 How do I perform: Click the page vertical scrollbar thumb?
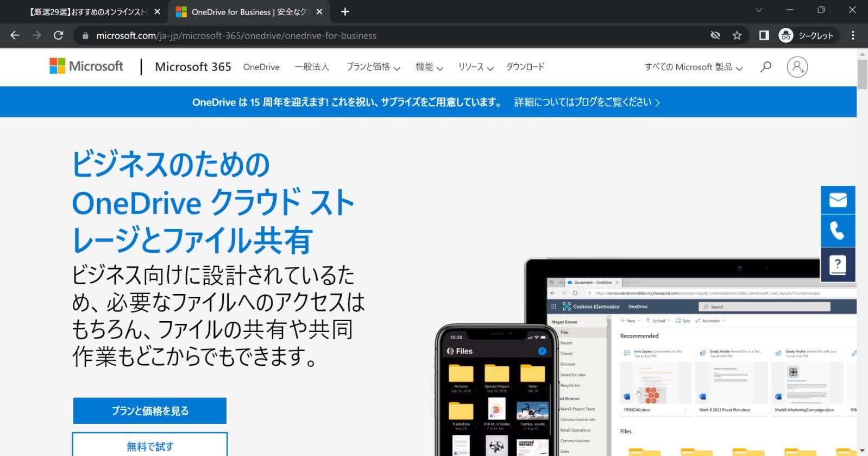coord(862,74)
